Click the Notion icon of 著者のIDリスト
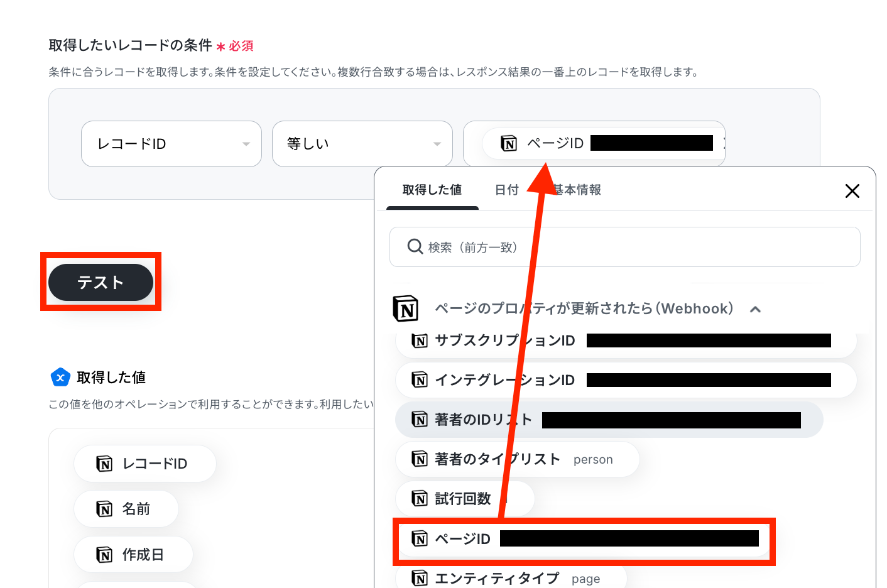887x588 pixels. pyautogui.click(x=420, y=420)
